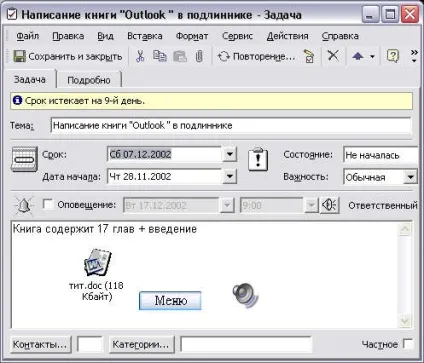424x363 pixels.
Task: Open the Вид menu
Action: click(105, 36)
